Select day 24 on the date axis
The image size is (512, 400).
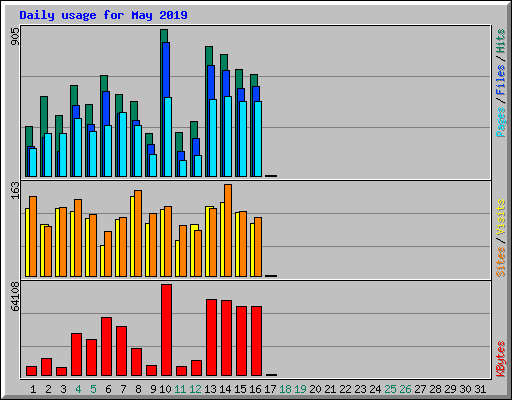375,389
